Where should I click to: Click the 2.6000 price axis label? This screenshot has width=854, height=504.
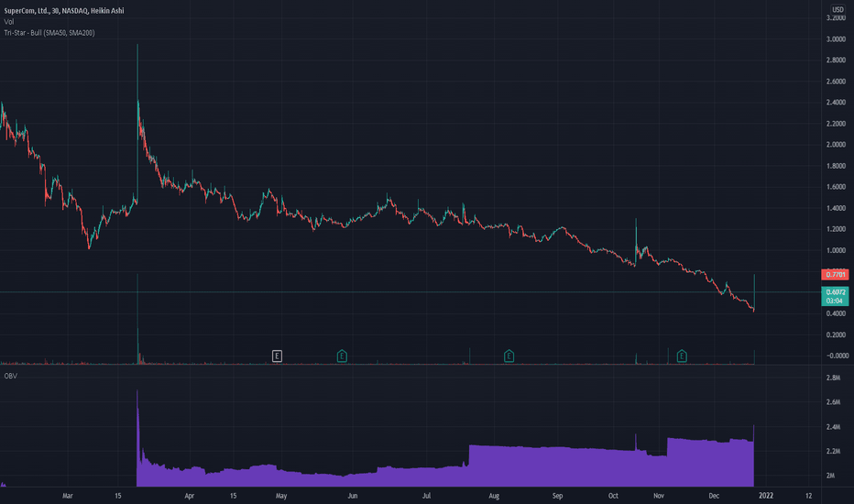point(836,82)
